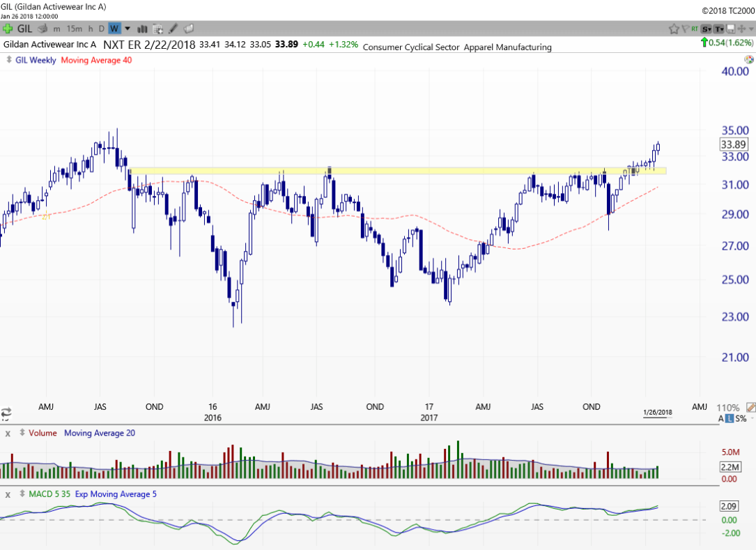Select the pencil drawing tools icon
756x550 pixels.
click(173, 29)
